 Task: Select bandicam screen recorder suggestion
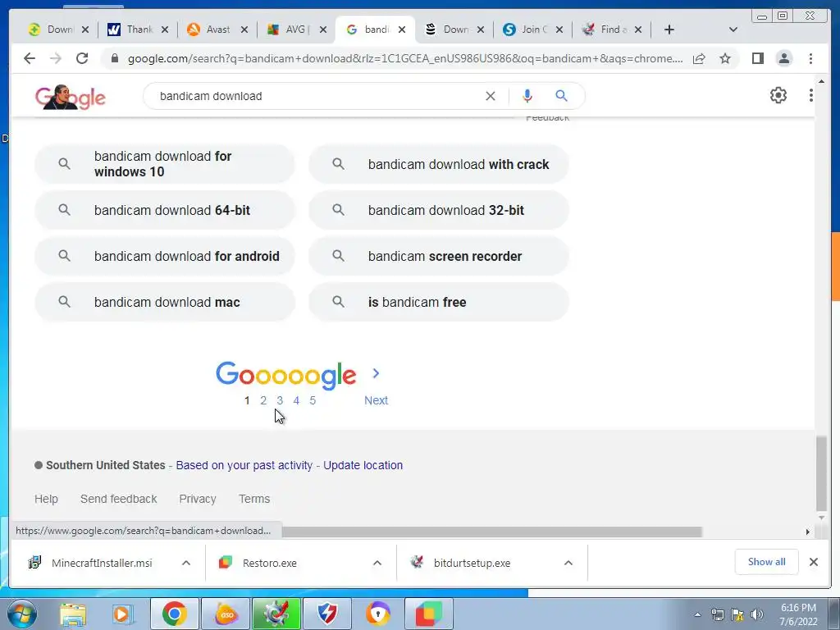tap(439, 256)
